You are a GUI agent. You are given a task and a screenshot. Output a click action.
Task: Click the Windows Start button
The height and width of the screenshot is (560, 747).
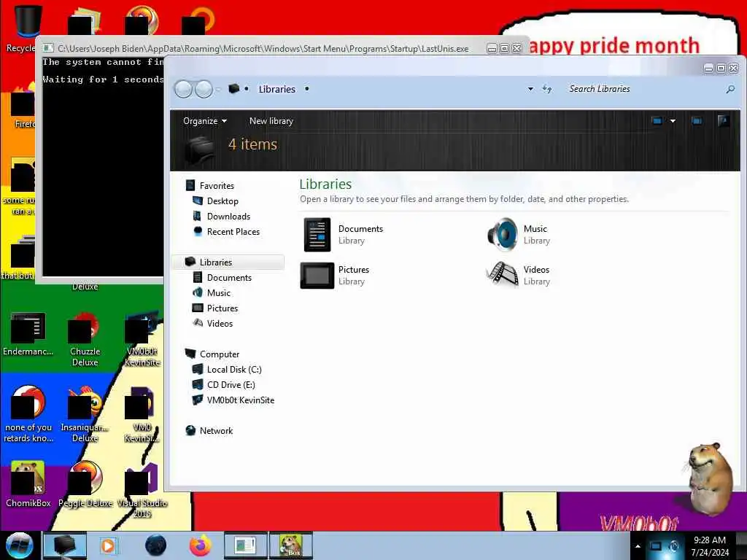(19, 545)
